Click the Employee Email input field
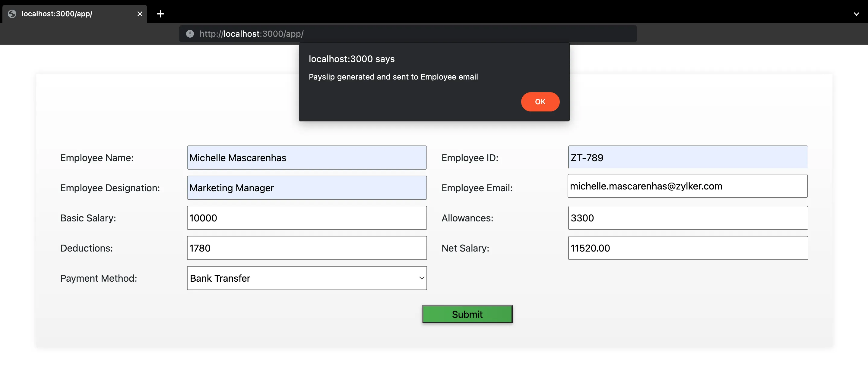The image size is (868, 385). coord(687,186)
